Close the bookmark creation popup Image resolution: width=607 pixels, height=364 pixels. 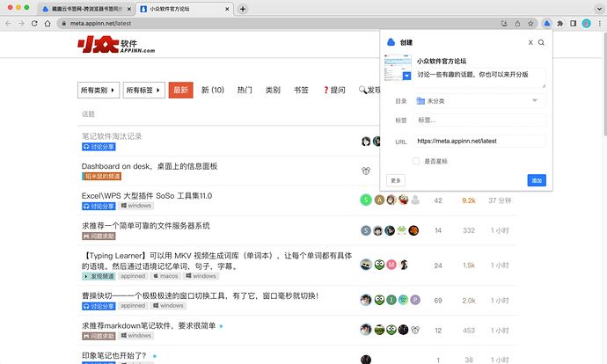point(530,42)
